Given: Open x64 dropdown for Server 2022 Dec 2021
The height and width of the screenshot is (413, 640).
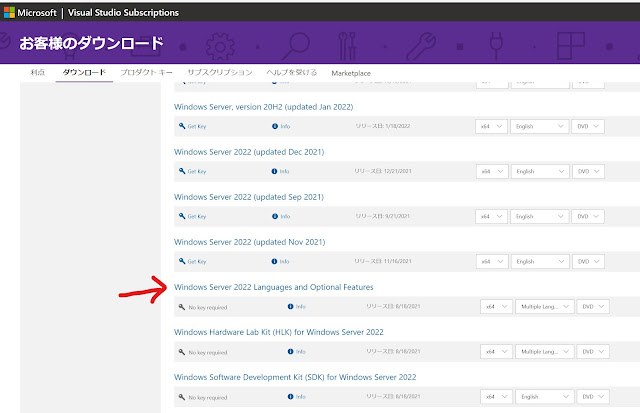Looking at the screenshot, I should point(492,171).
